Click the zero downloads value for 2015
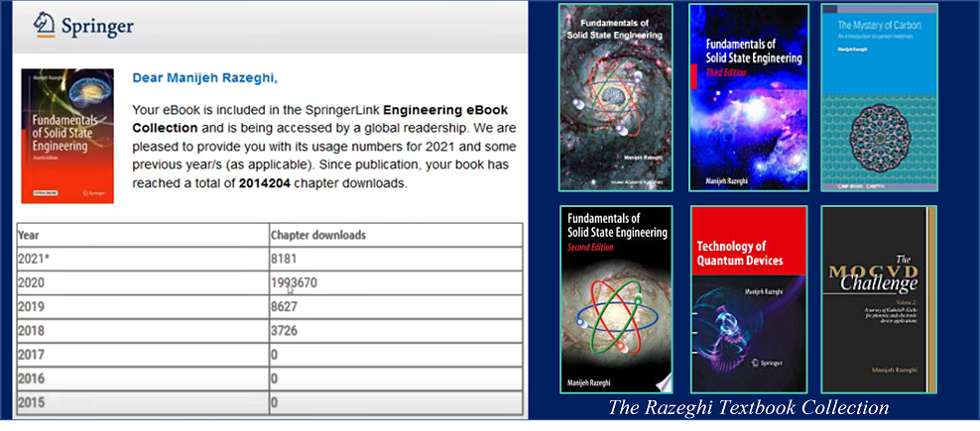The width and height of the screenshot is (980, 431). click(275, 403)
